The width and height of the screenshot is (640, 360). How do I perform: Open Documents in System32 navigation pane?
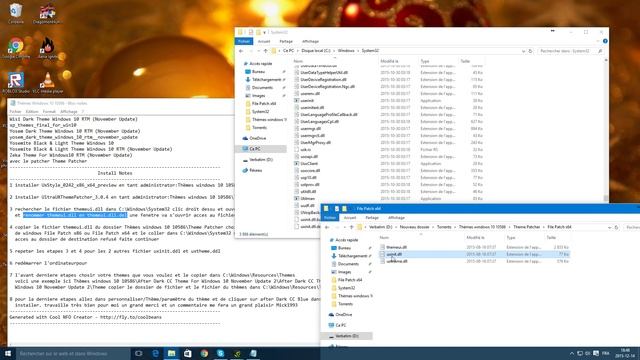(x=262, y=87)
